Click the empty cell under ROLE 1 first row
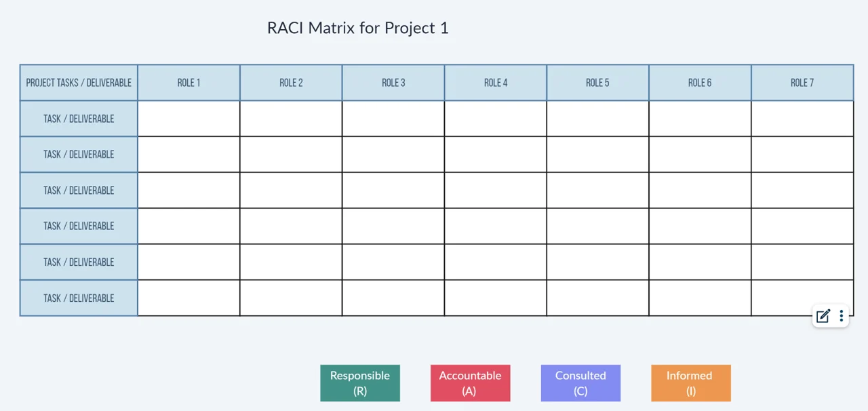This screenshot has height=411, width=868. coord(189,119)
